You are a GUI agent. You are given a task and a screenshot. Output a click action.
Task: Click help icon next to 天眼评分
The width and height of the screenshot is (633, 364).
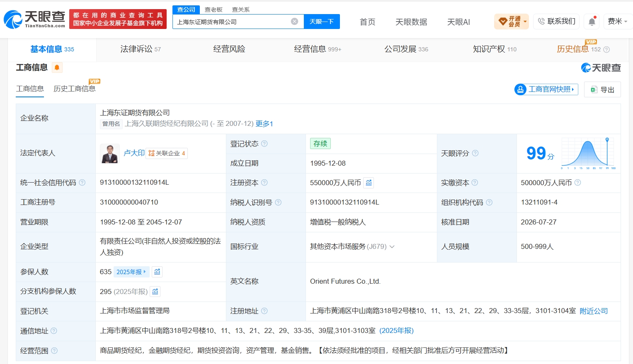475,153
